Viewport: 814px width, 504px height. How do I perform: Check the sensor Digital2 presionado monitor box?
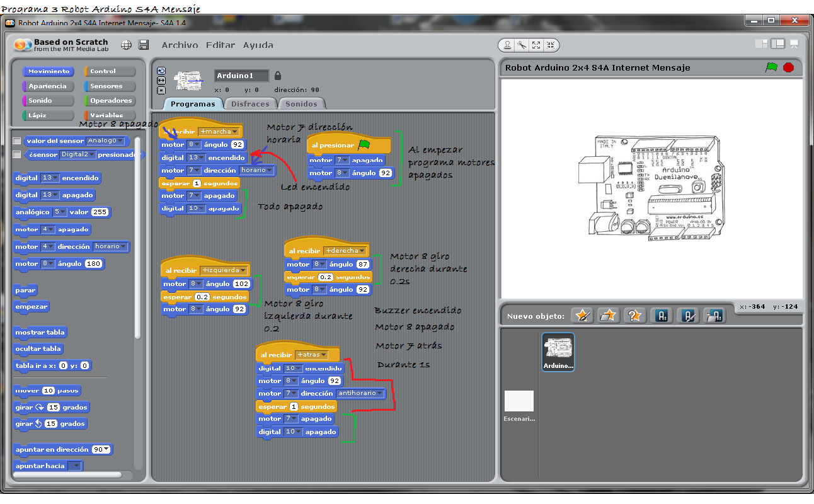coord(17,155)
